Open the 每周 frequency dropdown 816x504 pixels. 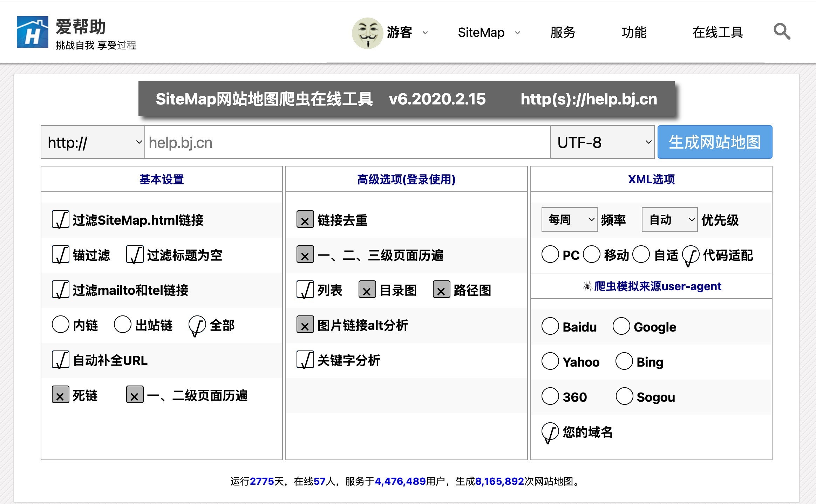point(569,219)
